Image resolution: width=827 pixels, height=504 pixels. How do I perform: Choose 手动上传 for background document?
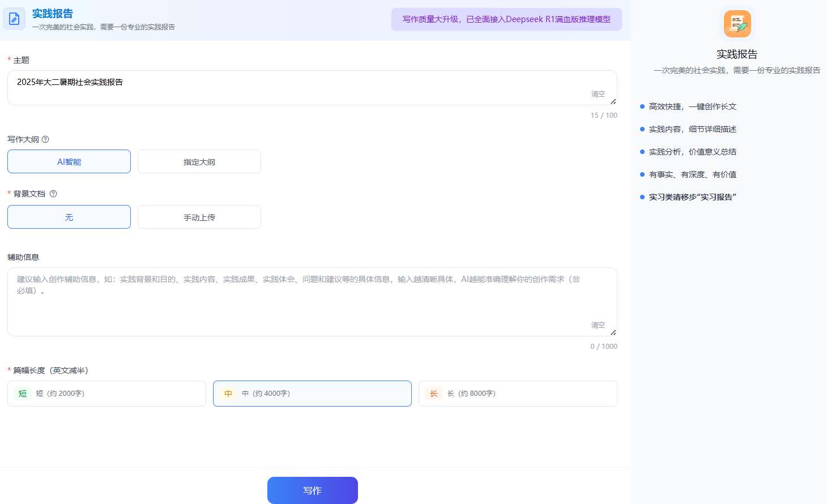[x=199, y=217]
